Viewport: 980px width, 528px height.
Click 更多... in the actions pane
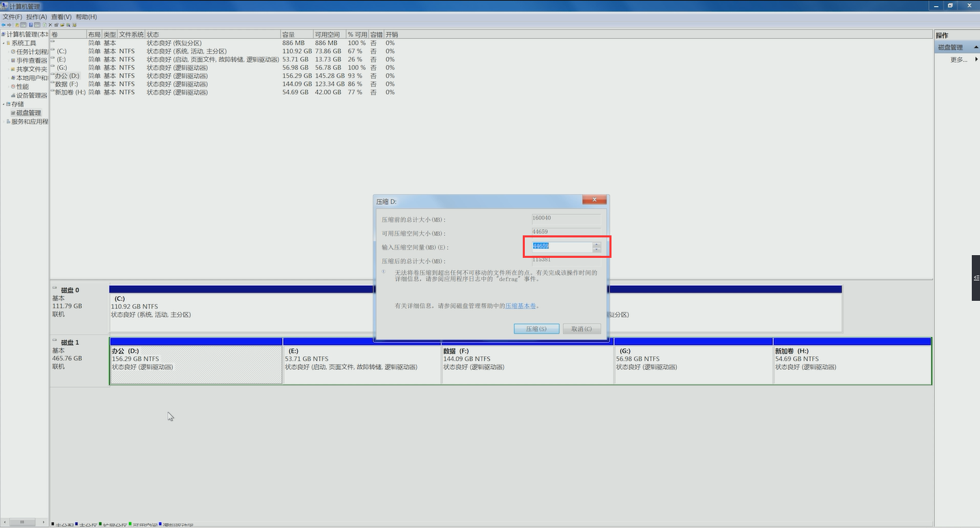point(959,59)
